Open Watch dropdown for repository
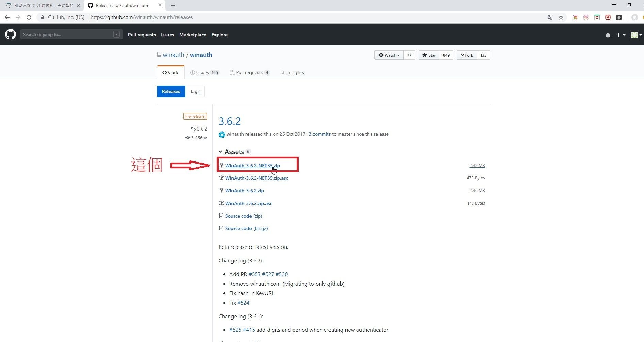This screenshot has height=342, width=644. click(389, 55)
